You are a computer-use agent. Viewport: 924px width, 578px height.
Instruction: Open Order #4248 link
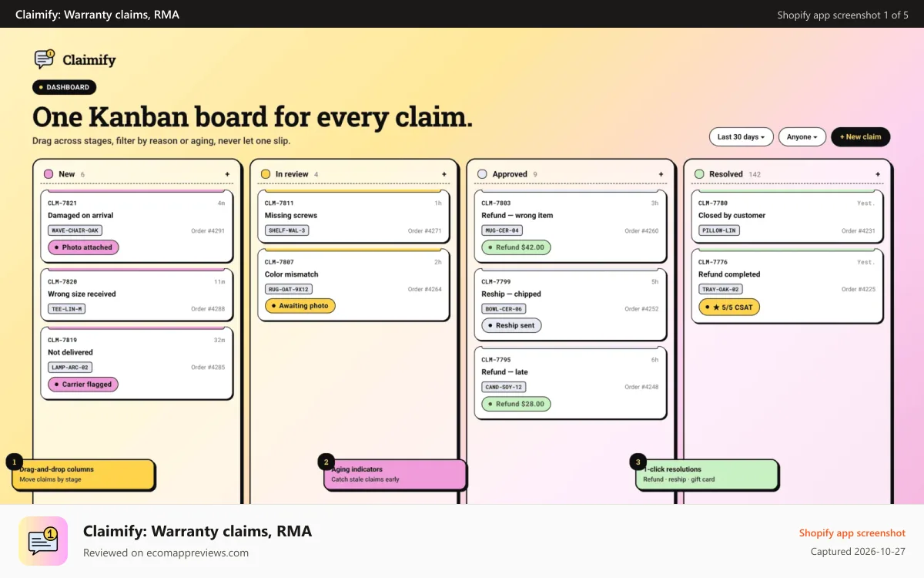pyautogui.click(x=641, y=388)
